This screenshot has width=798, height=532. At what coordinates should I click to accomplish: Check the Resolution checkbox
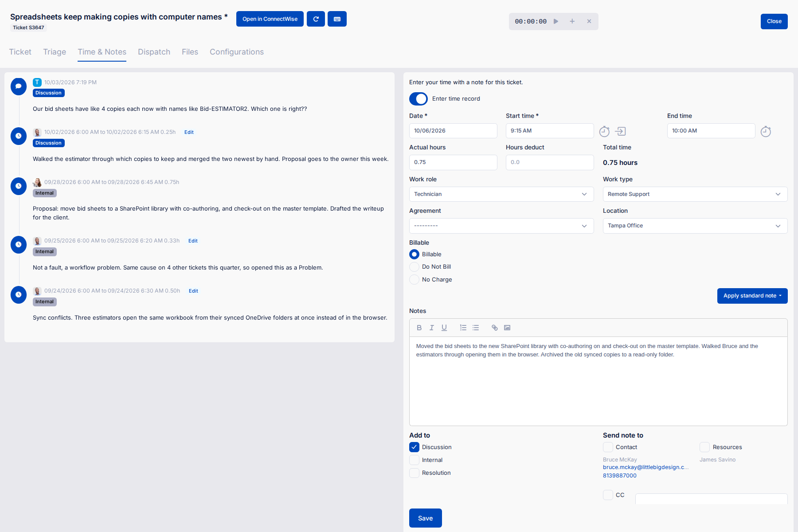[414, 473]
